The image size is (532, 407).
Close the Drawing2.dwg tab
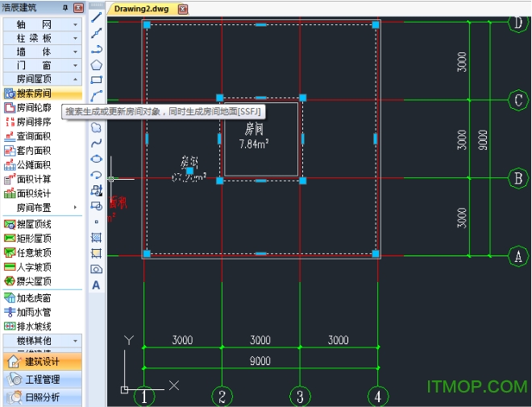(183, 9)
